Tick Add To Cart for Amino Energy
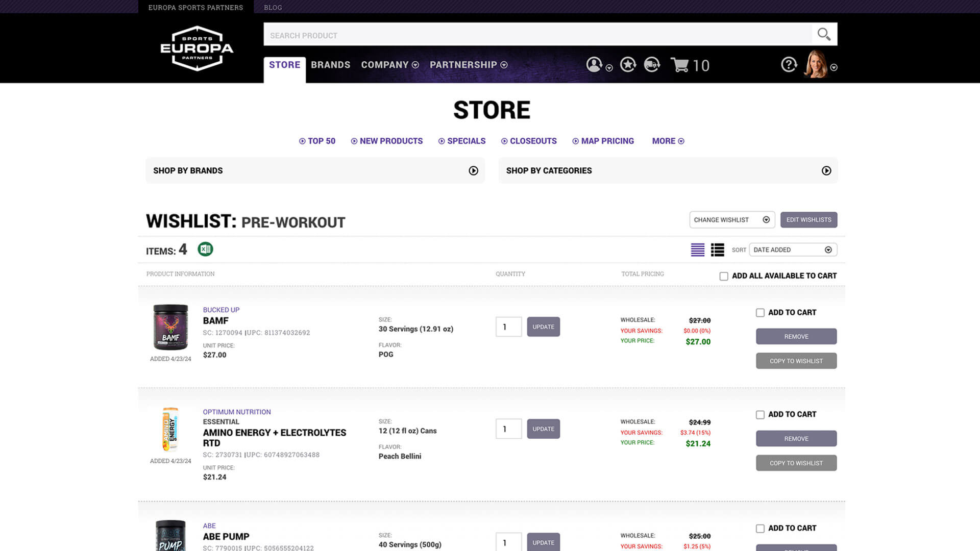Image resolution: width=980 pixels, height=551 pixels. tap(760, 415)
